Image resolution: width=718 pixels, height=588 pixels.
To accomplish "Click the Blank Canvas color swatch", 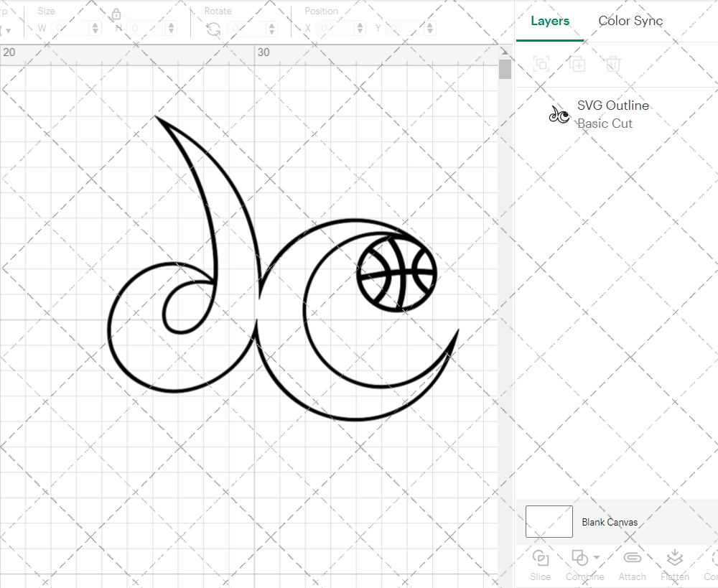I will click(549, 522).
